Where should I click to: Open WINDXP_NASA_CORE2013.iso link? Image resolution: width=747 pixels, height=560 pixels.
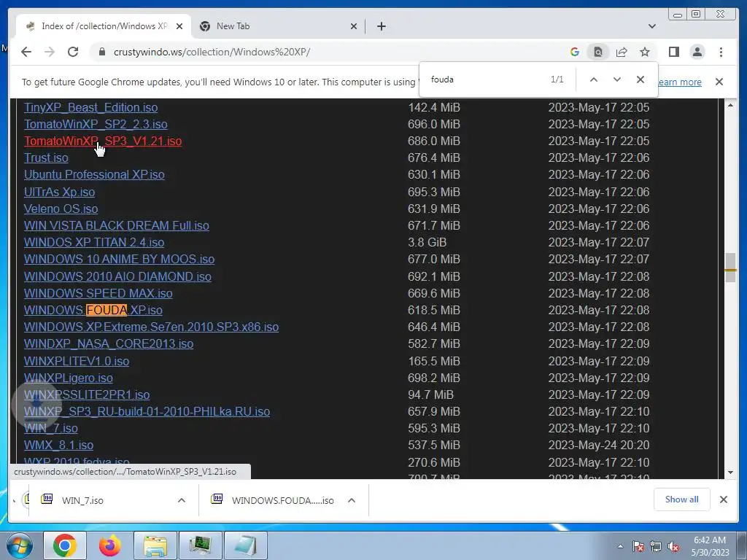[x=109, y=344]
